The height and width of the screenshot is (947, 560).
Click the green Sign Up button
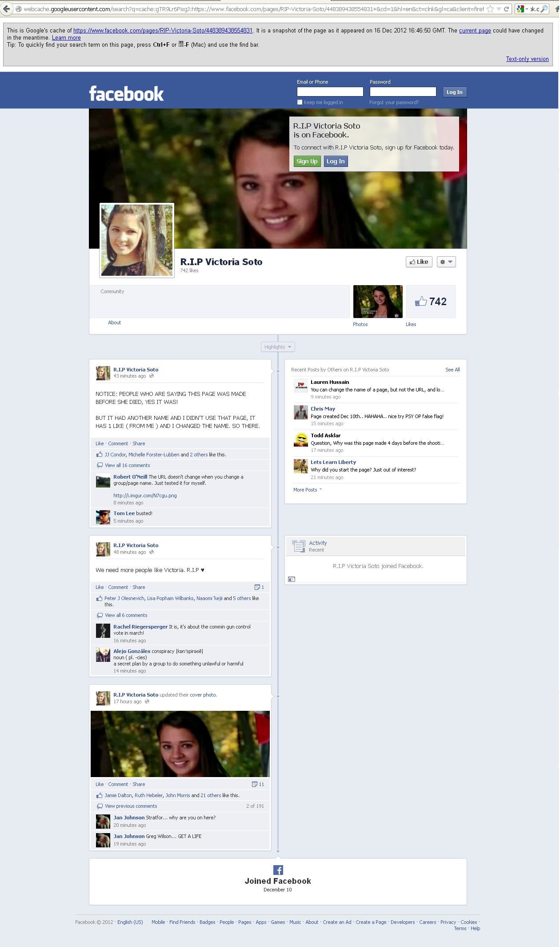(x=307, y=161)
